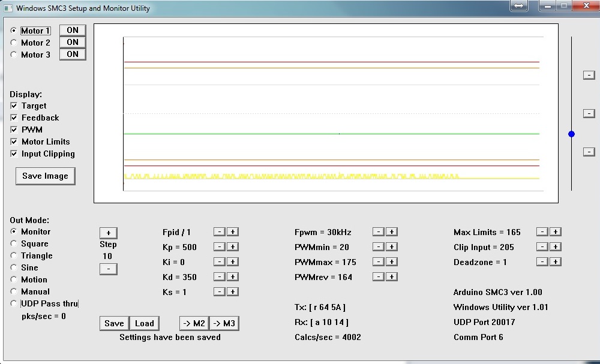The width and height of the screenshot is (600, 364).
Task: Increase Ki with its plus button
Action: click(x=233, y=261)
